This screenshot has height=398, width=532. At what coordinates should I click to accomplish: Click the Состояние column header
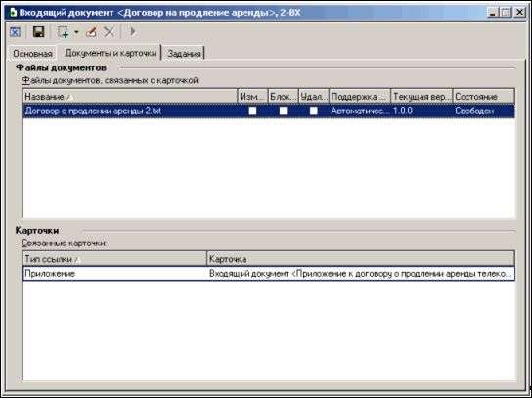click(x=483, y=97)
